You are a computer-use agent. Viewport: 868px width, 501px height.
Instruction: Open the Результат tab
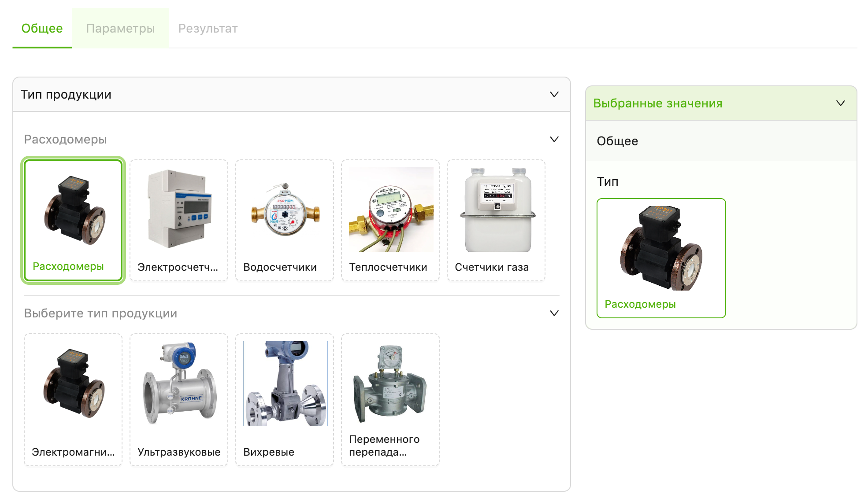208,28
